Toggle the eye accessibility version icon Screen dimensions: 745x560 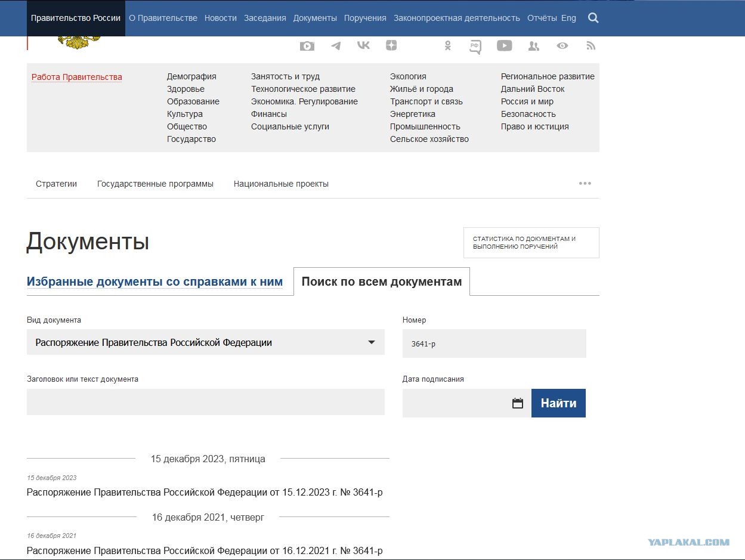[x=562, y=46]
